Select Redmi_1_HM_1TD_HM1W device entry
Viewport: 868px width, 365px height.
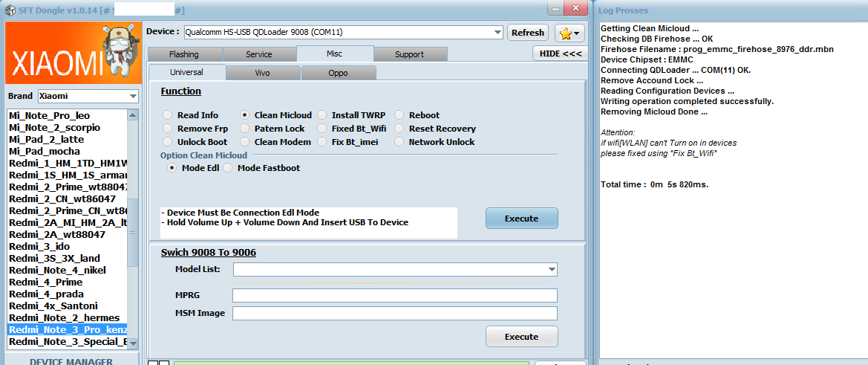(68, 163)
